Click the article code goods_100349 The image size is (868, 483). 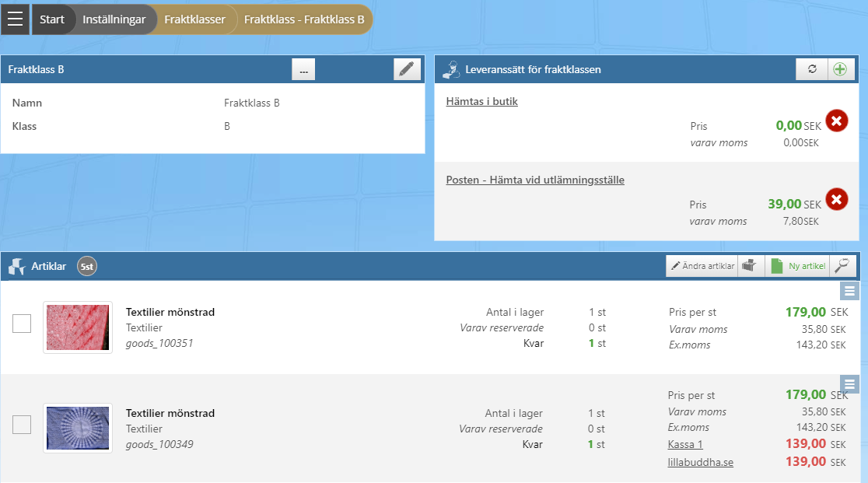159,444
